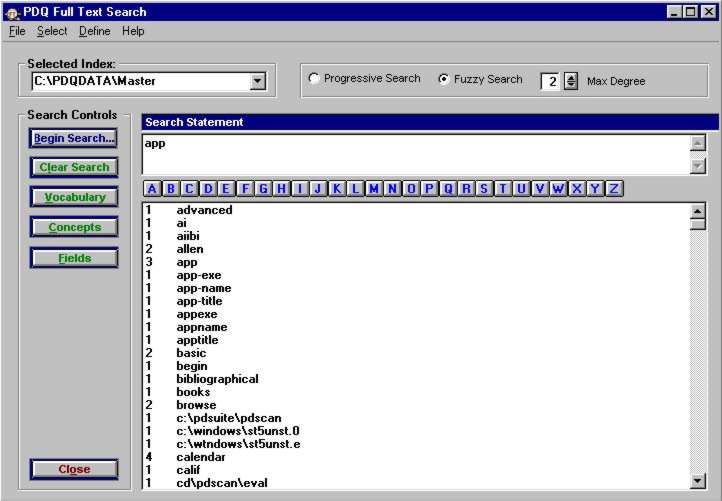Viewport: 722px width, 501px height.
Task: Click vocabulary list scrollbar down arrow
Action: [698, 482]
